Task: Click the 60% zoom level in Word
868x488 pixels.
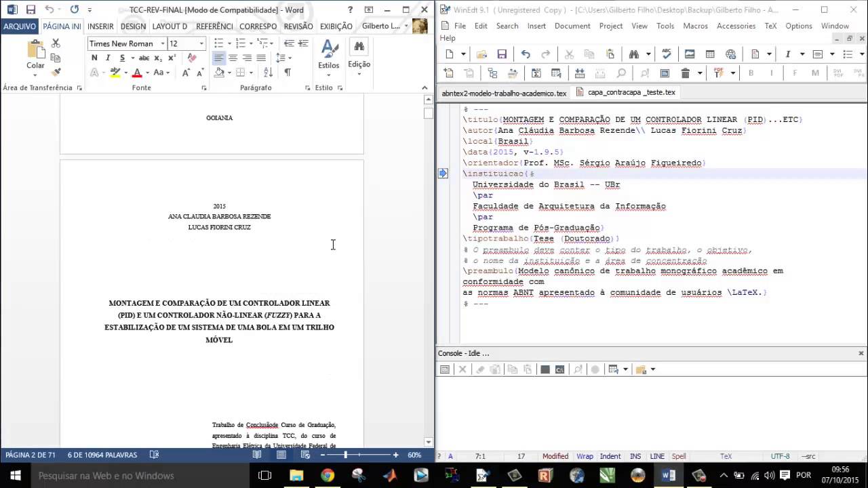Action: tap(414, 455)
